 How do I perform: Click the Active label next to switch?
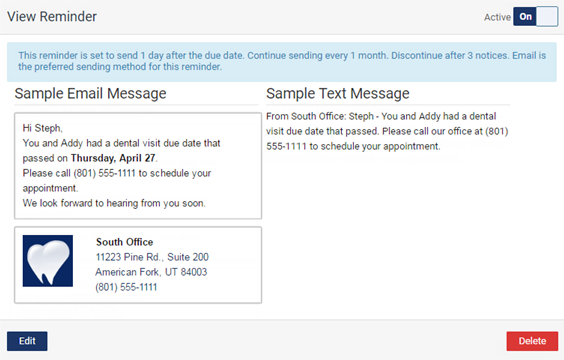click(x=497, y=17)
